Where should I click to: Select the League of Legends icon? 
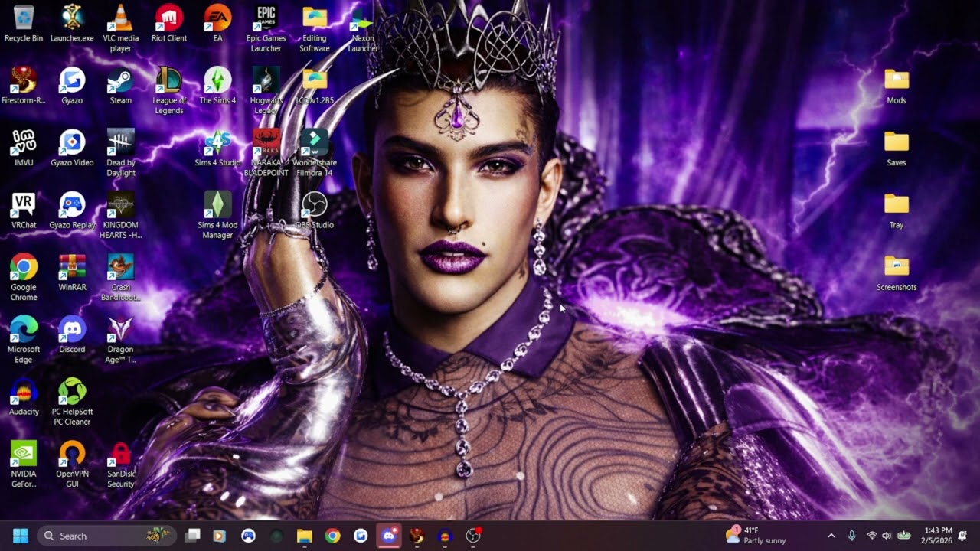[169, 91]
